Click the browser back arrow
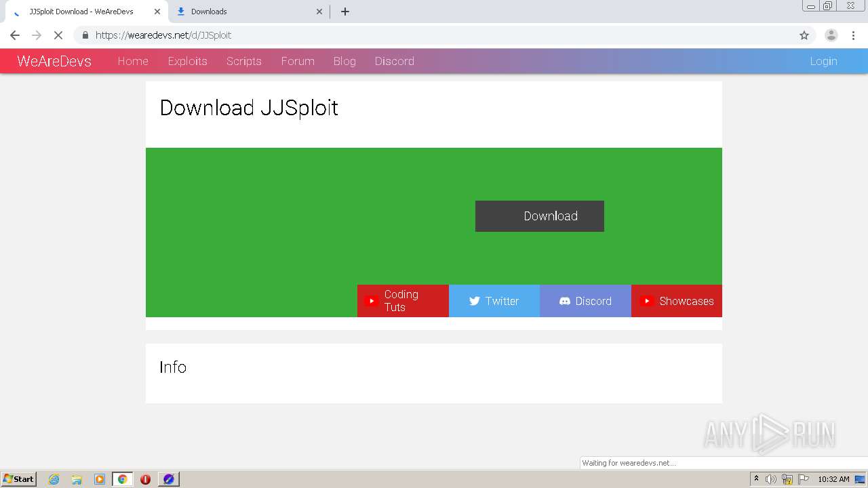 15,35
